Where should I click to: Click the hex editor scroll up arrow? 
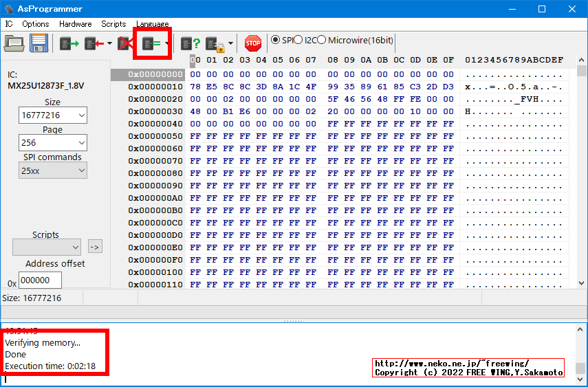coord(581,60)
